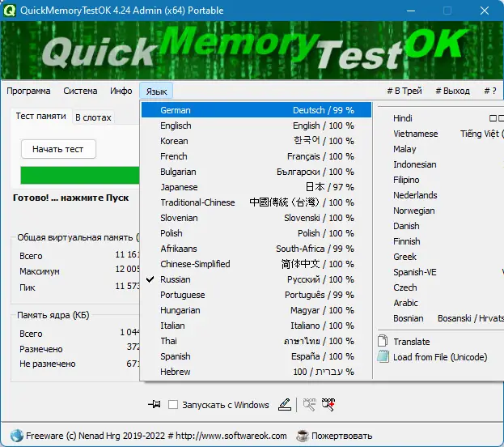Screen dimensions: 504x447
Task: Select Norwegian language
Action: coord(440,211)
